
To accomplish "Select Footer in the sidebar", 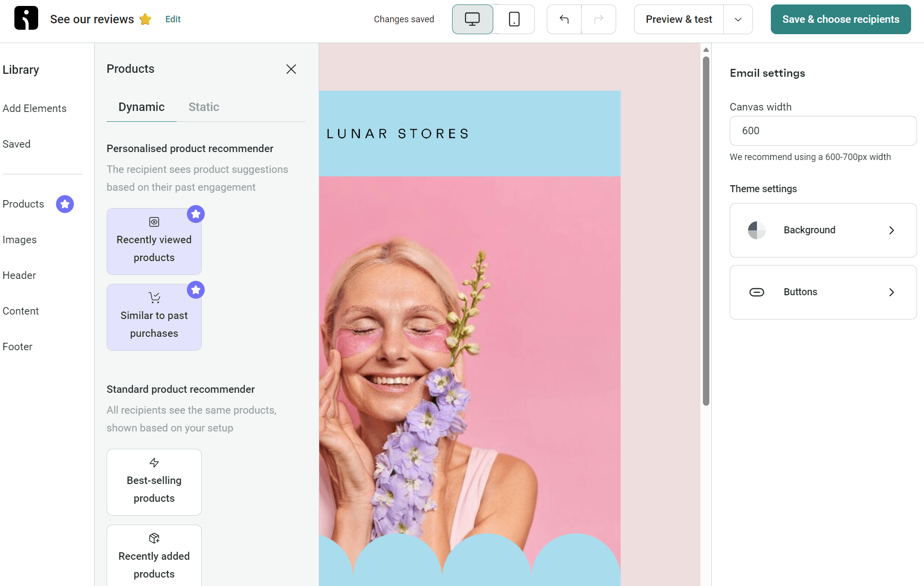I will (17, 347).
